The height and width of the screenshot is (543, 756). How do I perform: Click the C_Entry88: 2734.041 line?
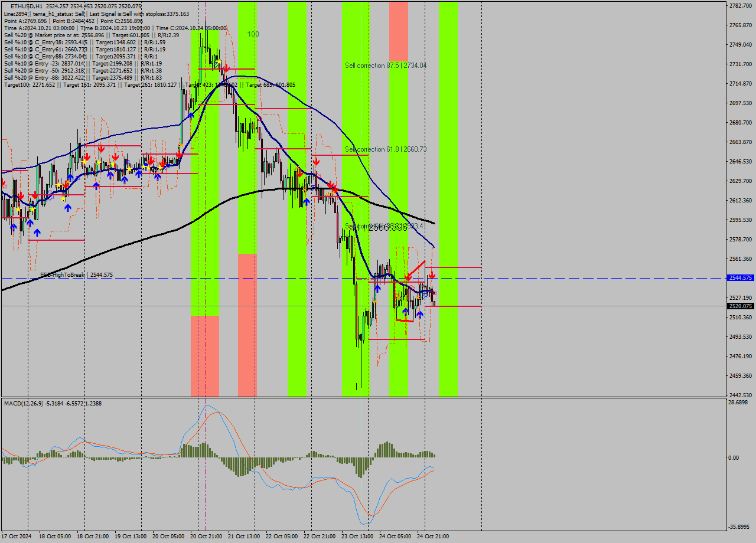[x=81, y=56]
